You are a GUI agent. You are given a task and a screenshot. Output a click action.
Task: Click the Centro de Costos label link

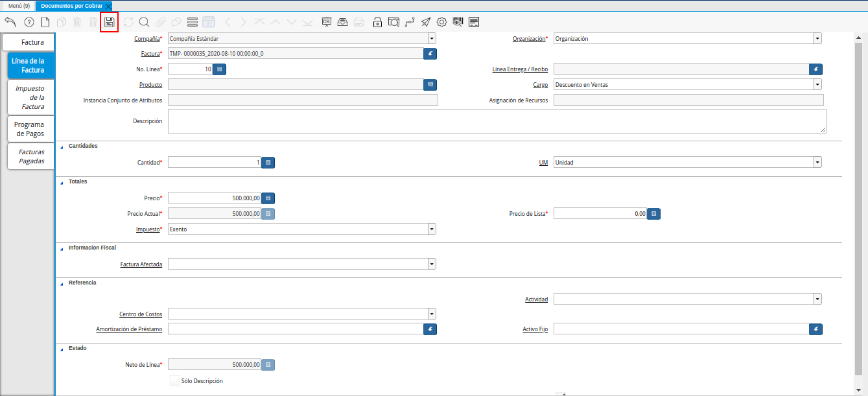pyautogui.click(x=141, y=314)
